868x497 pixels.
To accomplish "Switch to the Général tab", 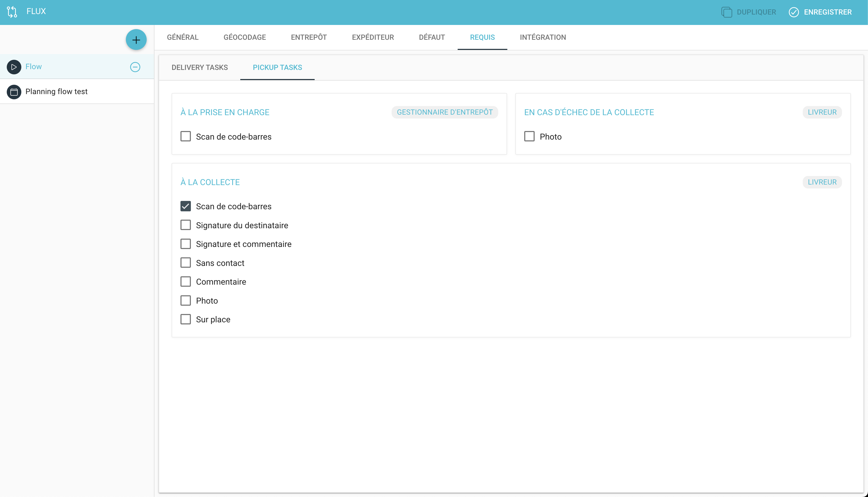I will click(183, 37).
